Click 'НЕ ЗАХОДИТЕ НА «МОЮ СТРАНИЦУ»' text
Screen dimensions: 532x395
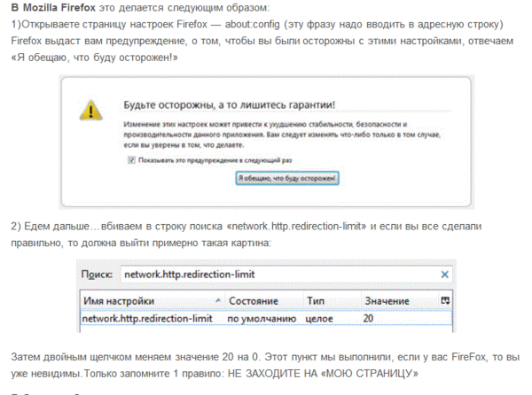(x=323, y=374)
